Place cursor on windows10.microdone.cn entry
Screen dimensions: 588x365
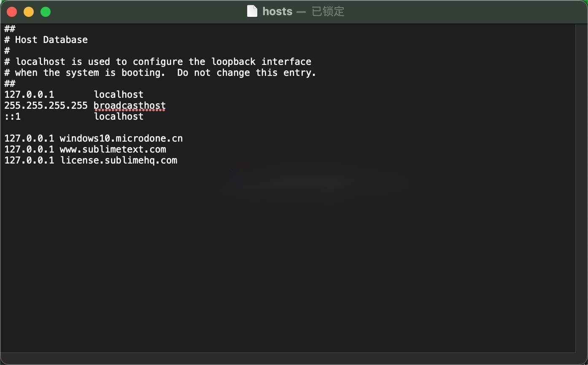121,138
